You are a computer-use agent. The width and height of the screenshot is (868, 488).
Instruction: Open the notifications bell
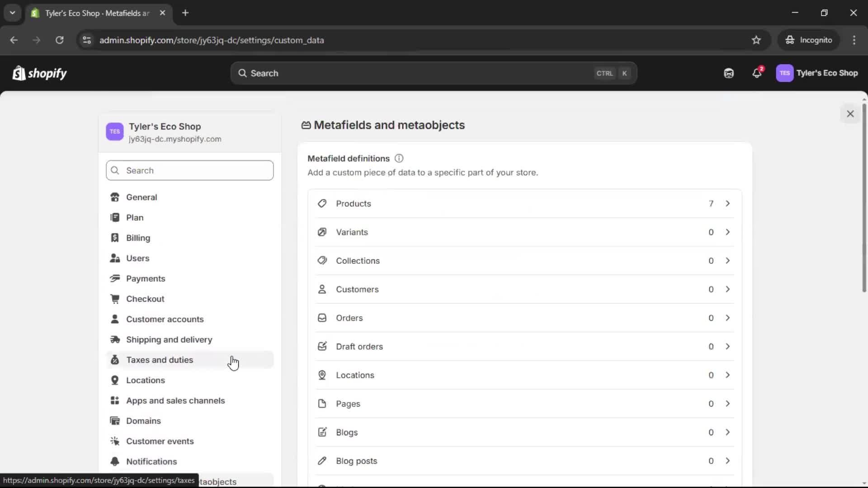click(757, 73)
